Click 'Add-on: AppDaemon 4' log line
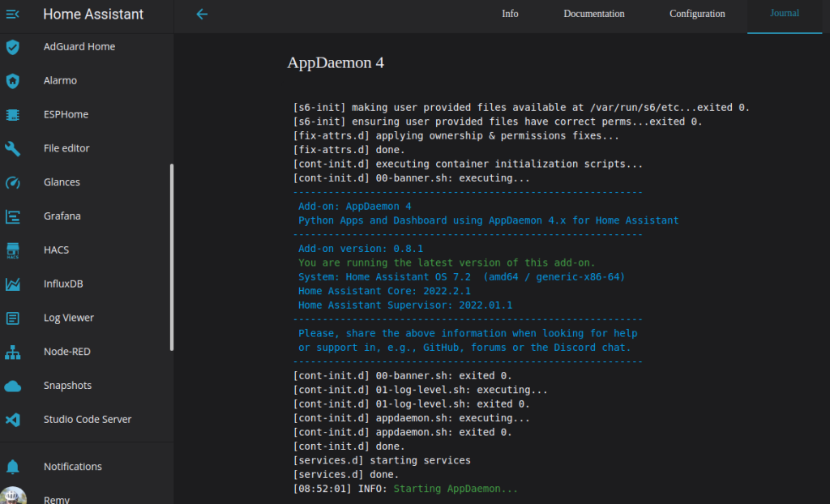 (355, 207)
